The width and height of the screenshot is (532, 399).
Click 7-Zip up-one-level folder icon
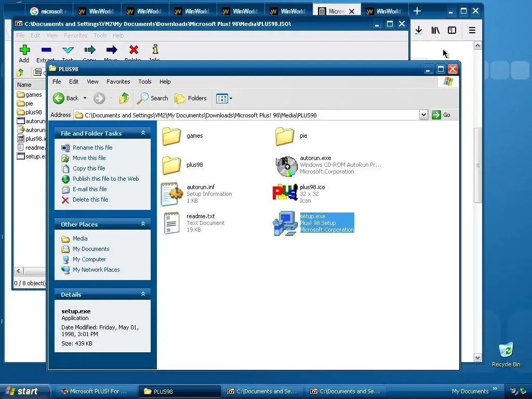click(x=20, y=72)
